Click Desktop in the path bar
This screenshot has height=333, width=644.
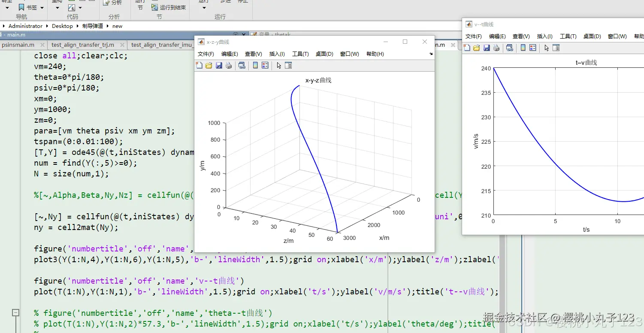(x=62, y=26)
